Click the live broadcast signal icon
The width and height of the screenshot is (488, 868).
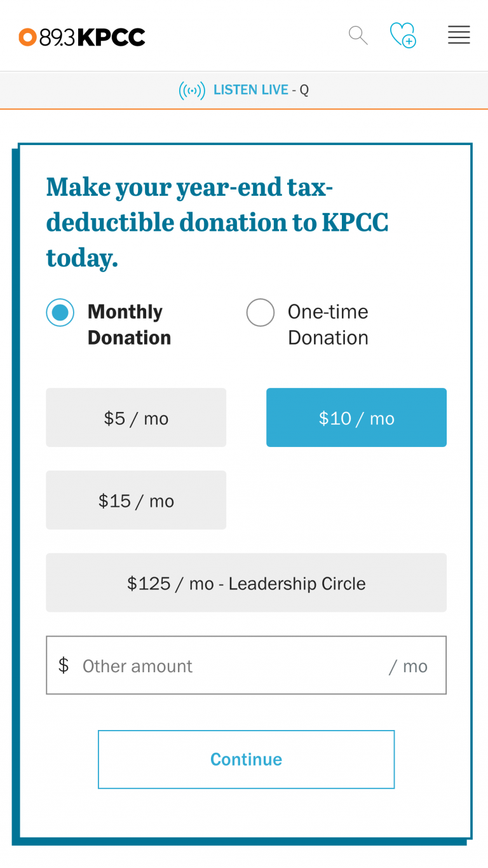pyautogui.click(x=192, y=90)
